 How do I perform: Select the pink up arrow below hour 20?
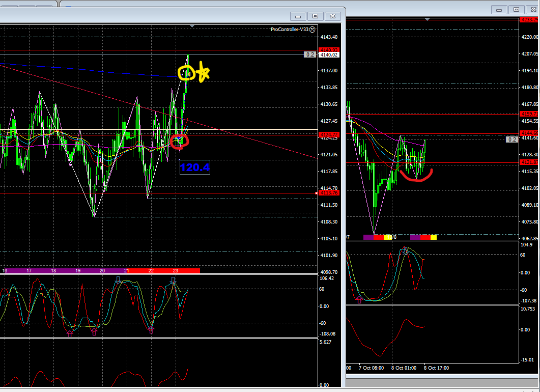94,332
